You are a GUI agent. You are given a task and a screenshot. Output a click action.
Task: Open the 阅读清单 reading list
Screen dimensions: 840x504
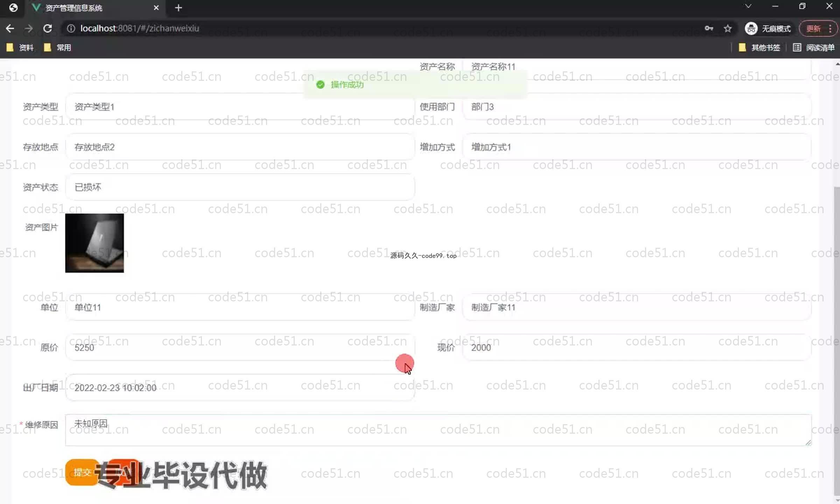pos(813,48)
